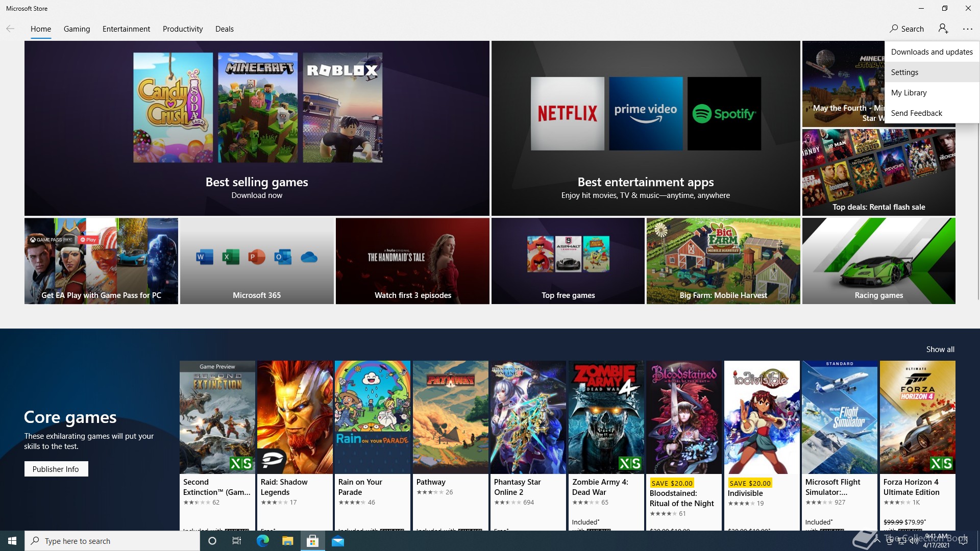The height and width of the screenshot is (551, 980).
Task: Open Mail app from taskbar
Action: (x=338, y=541)
